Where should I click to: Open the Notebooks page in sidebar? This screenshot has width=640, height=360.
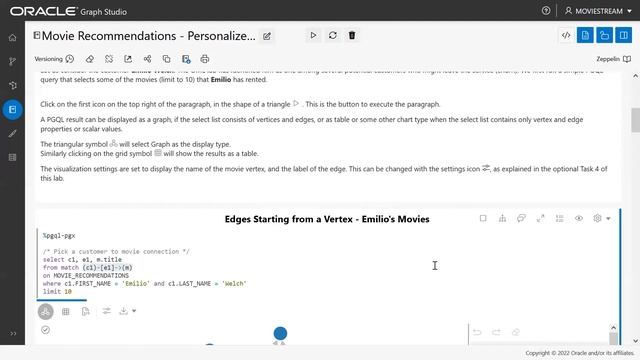tap(12, 109)
